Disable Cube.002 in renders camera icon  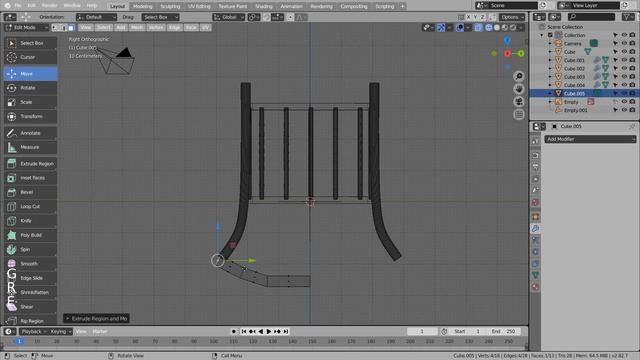(x=632, y=69)
